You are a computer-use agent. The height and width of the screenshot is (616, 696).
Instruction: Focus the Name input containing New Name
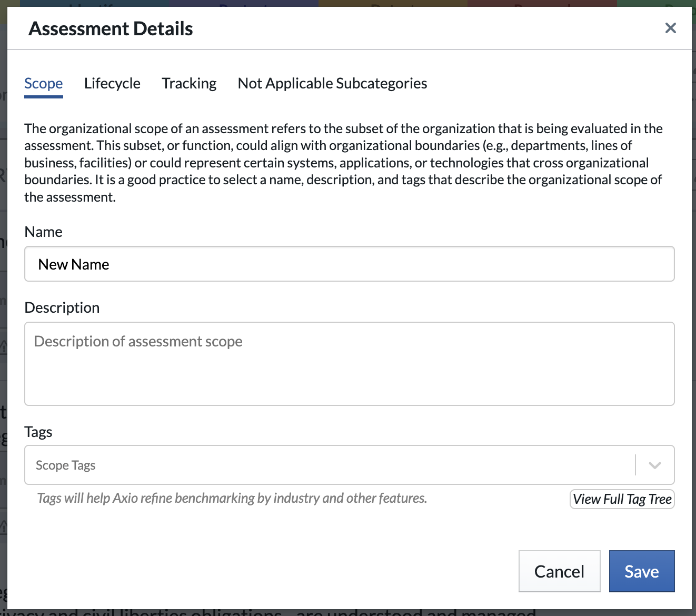coord(350,264)
